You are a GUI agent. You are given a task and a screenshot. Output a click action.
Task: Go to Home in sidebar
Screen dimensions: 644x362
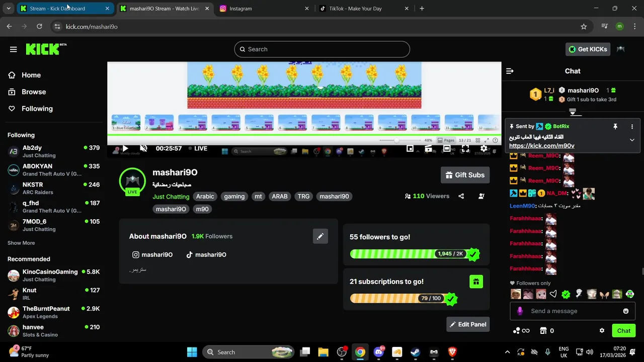(x=25, y=75)
